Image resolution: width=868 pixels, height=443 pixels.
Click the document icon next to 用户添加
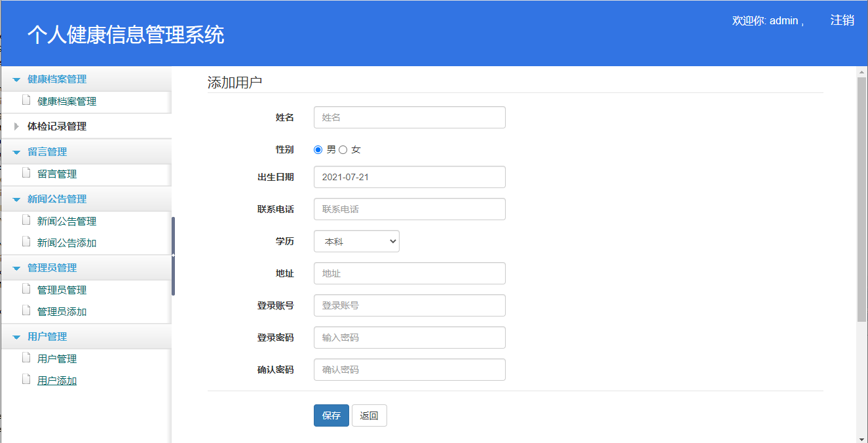[26, 379]
